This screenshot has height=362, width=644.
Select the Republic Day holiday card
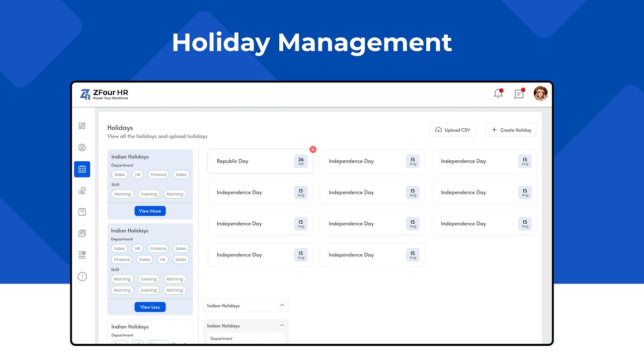(x=261, y=161)
